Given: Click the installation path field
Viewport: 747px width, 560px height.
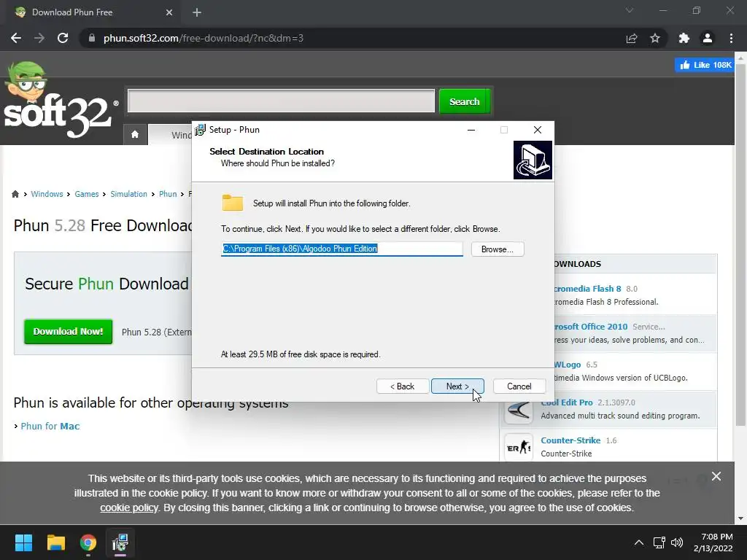Looking at the screenshot, I should click(341, 249).
